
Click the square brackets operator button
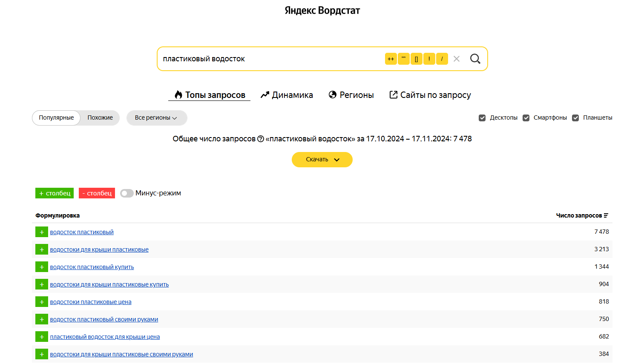pyautogui.click(x=416, y=59)
